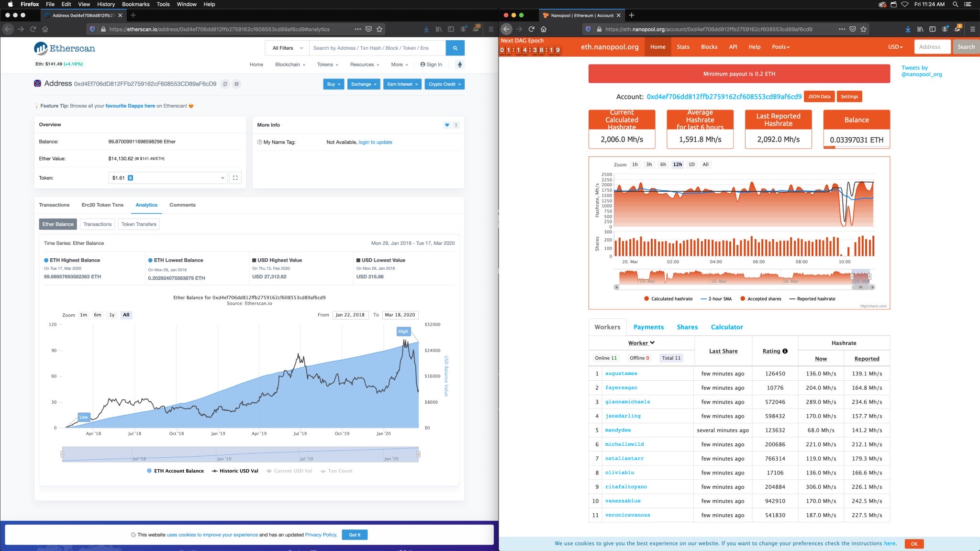This screenshot has width=980, height=551.
Task: Expand Blockchain menu in Etherscan nav
Action: click(x=290, y=65)
